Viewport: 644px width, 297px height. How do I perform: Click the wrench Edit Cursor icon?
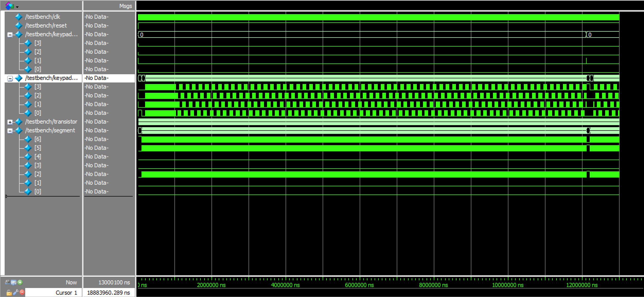16,292
